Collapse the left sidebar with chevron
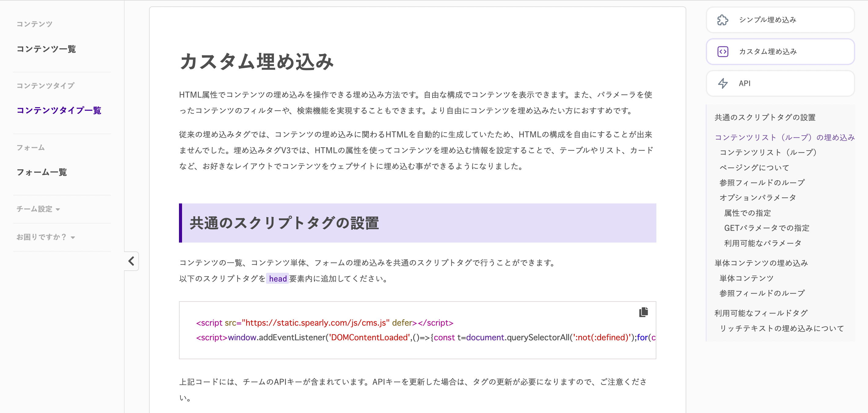The height and width of the screenshot is (413, 868). click(x=131, y=261)
